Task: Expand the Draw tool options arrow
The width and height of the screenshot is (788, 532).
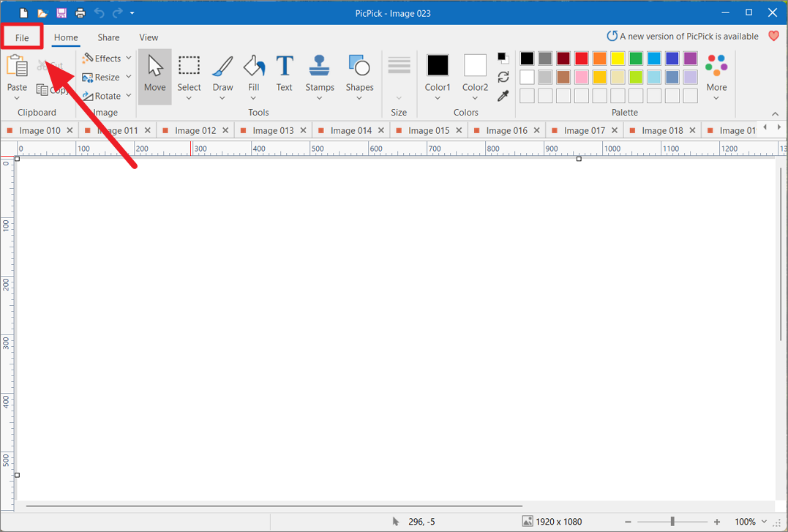Action: point(222,98)
